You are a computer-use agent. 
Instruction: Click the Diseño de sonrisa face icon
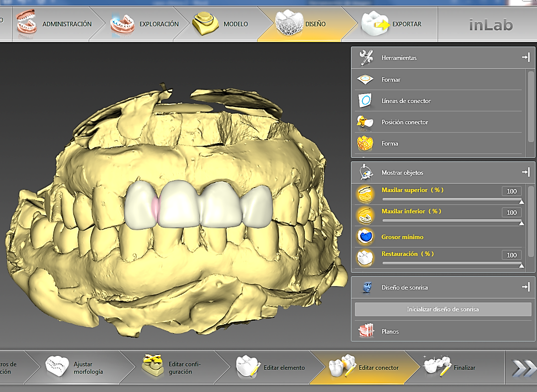coord(367,287)
